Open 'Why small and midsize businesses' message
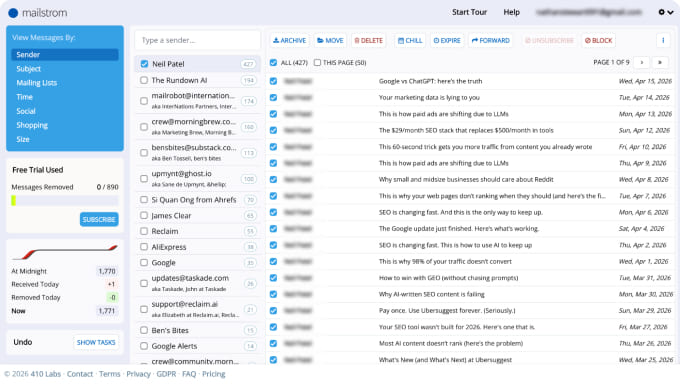680x384 pixels. click(466, 179)
